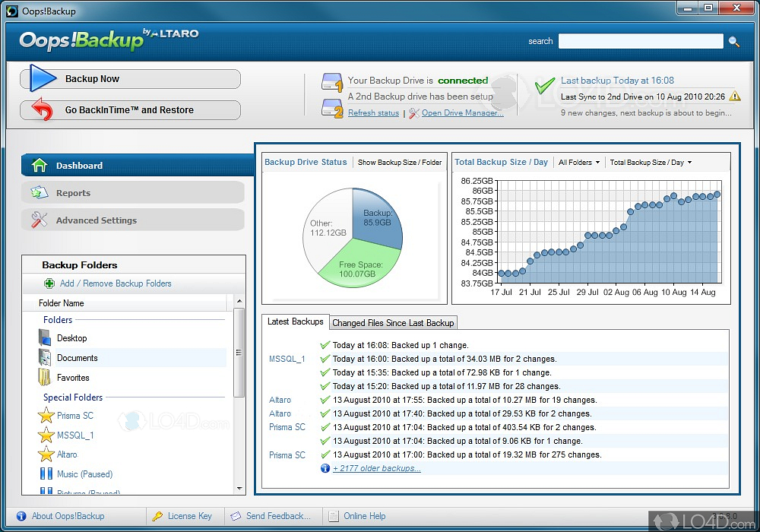Click the red restore arrow icon
The width and height of the screenshot is (760, 532).
pos(43,110)
